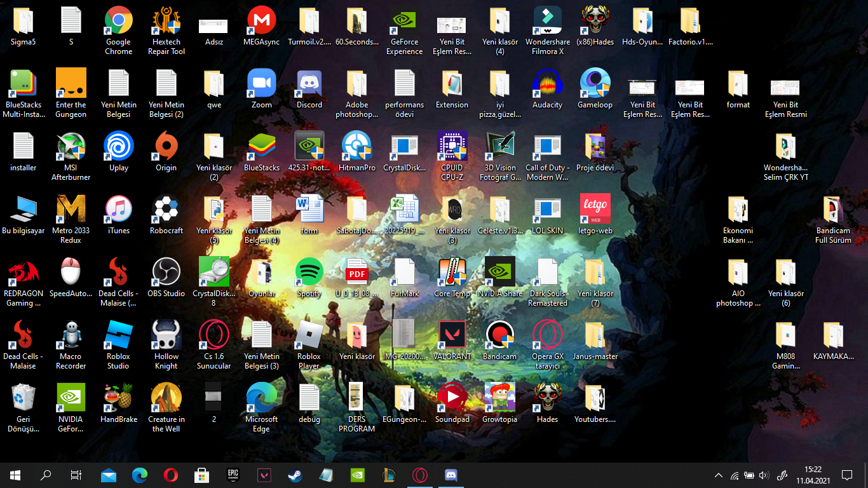Open the Google Chrome desktop shortcut
Screen dimensions: 868x488
[119, 30]
